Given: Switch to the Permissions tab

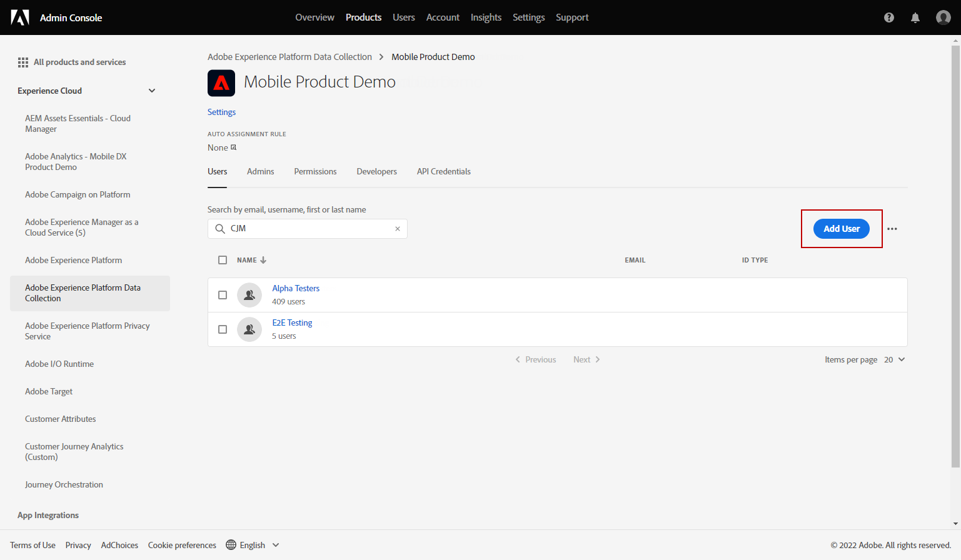Looking at the screenshot, I should pyautogui.click(x=316, y=172).
